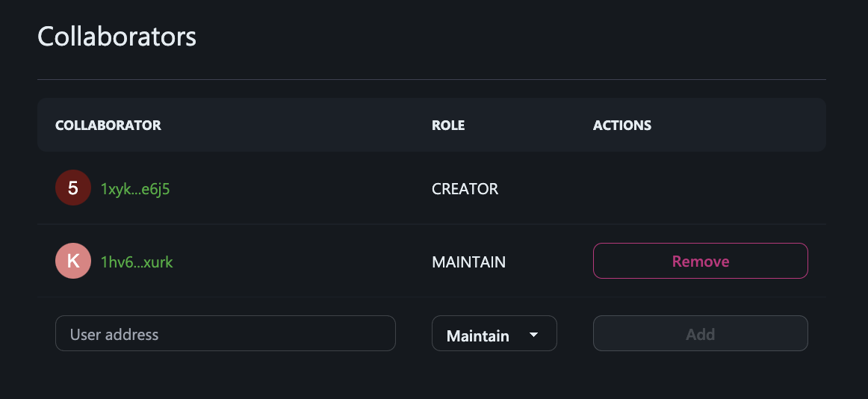This screenshot has height=399, width=868.
Task: Select the ROLE column header
Action: point(448,125)
